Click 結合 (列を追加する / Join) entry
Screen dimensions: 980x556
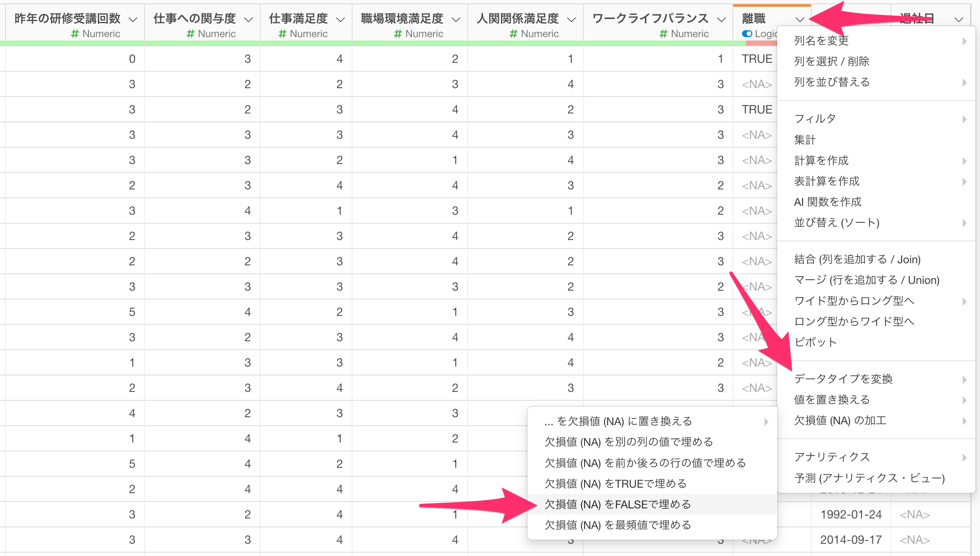click(857, 259)
